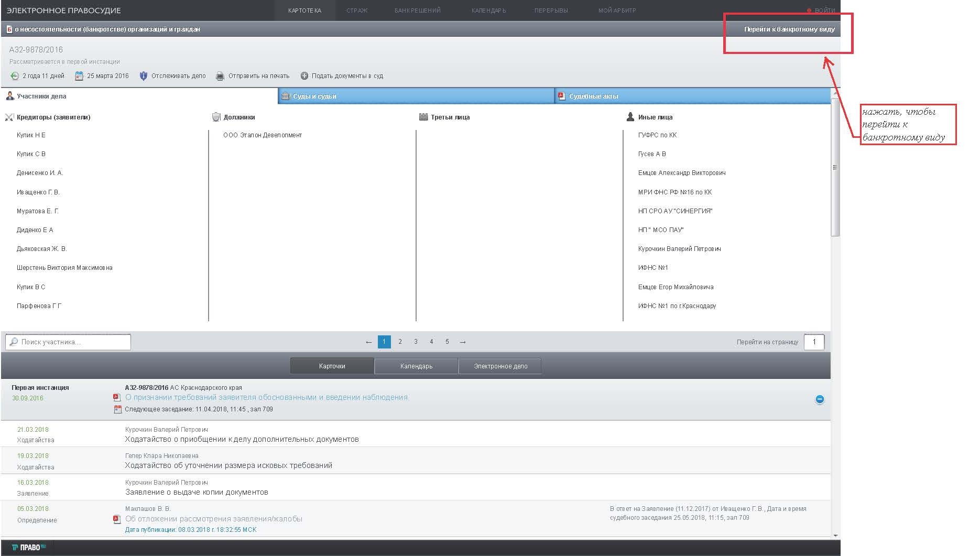Image resolution: width=980 pixels, height=556 pixels.
Task: Click the vertical scrollbar thumb
Action: tap(835, 168)
